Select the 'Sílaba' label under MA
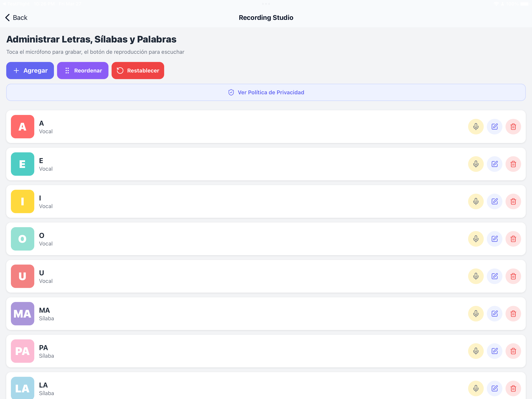 pos(46,319)
